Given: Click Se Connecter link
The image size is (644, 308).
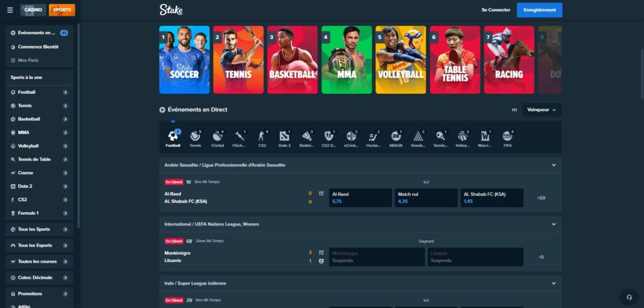Looking at the screenshot, I should (496, 10).
